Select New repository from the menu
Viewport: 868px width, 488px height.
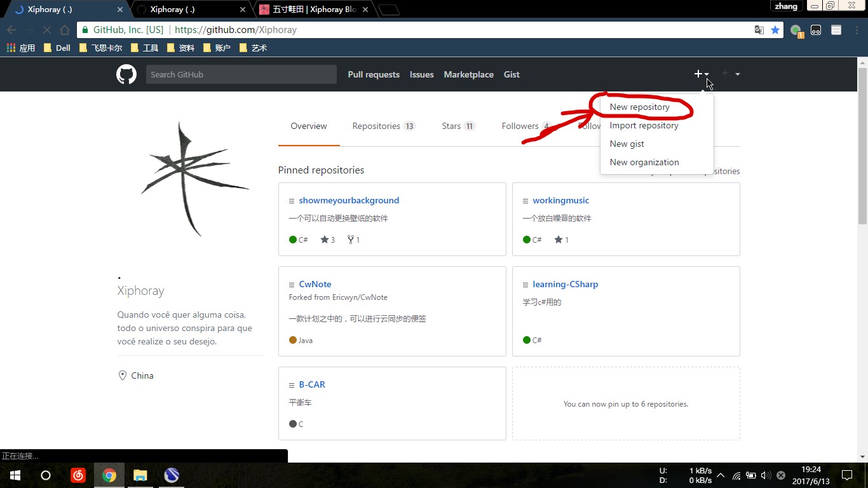[639, 107]
